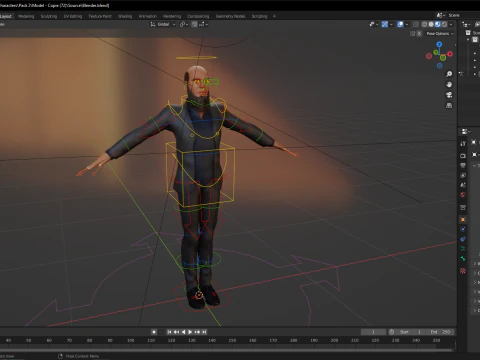Toggle X-ray mode button
Image resolution: width=480 pixels, height=360 pixels.
tap(416, 24)
